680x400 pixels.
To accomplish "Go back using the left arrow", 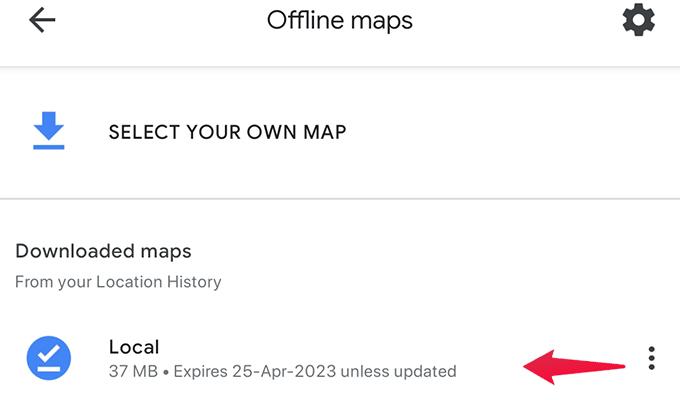I will tap(42, 20).
